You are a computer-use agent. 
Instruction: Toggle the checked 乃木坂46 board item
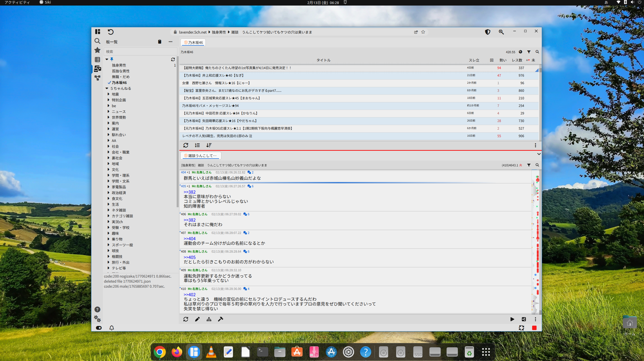point(119,82)
